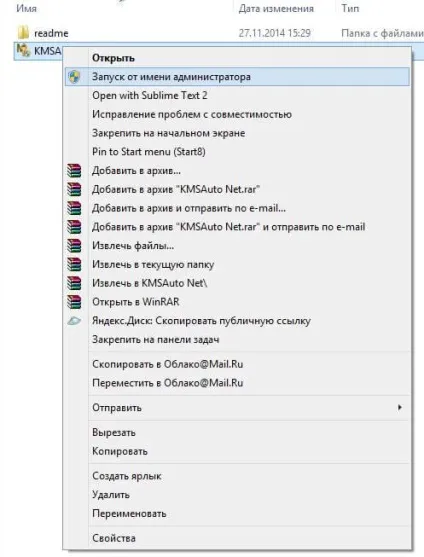This screenshot has width=424, height=557.
Task: Click the KMSAuto application file icon
Action: (x=23, y=50)
